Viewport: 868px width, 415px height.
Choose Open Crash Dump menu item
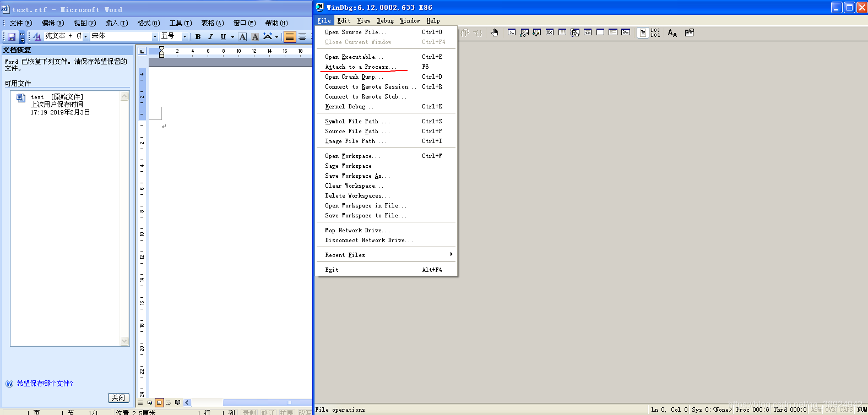[x=386, y=77]
